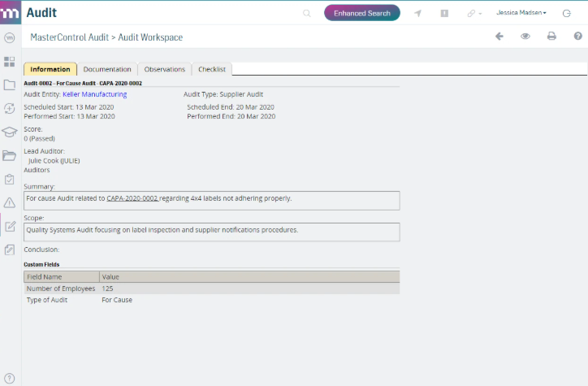
Task: Select the Information tab
Action: 50,69
